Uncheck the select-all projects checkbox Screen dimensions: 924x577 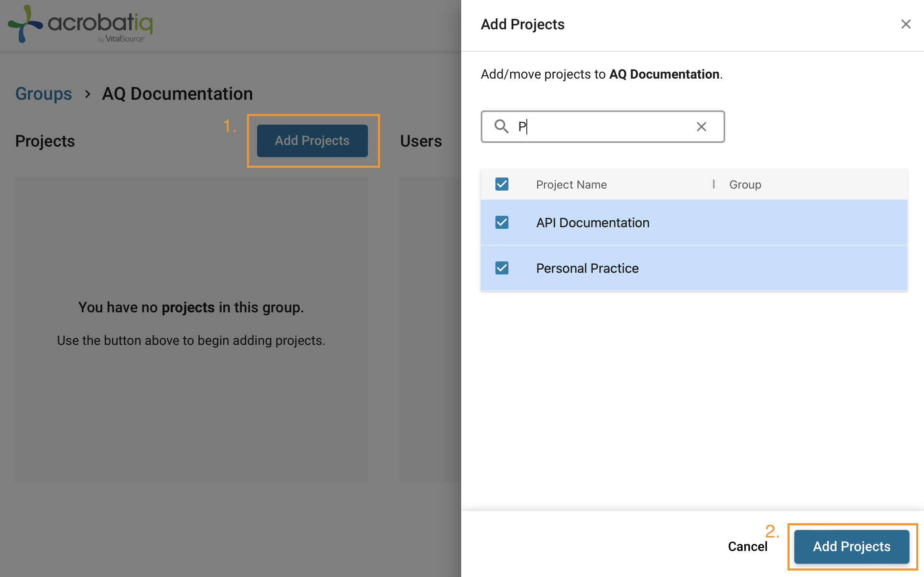pos(502,184)
